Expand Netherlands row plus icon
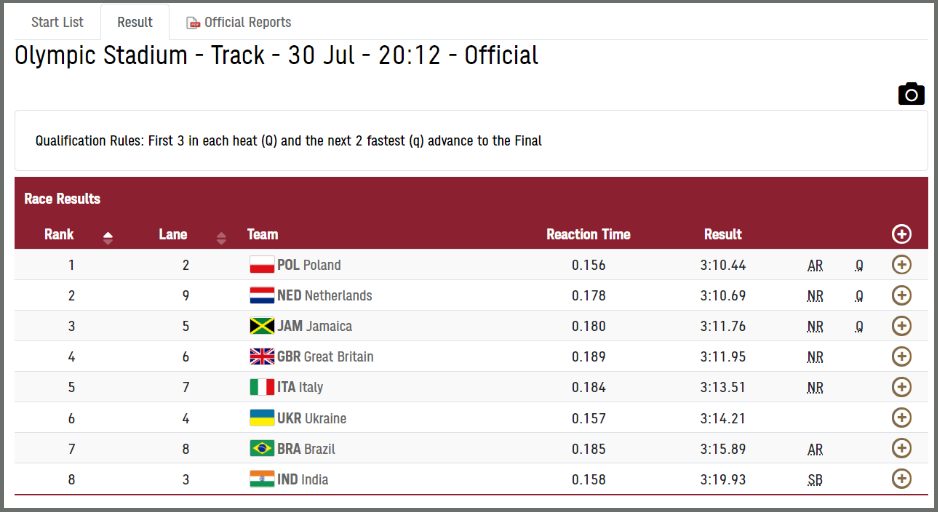The image size is (938, 512). coord(902,295)
